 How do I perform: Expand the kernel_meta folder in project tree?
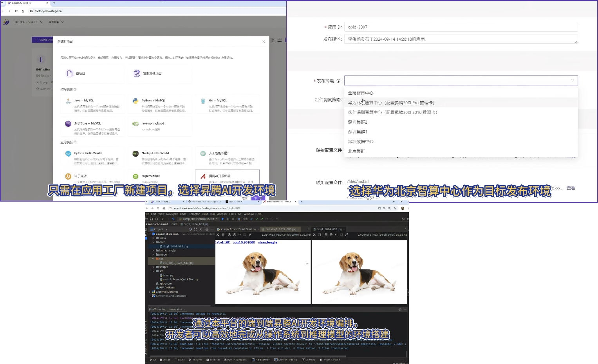(x=153, y=250)
